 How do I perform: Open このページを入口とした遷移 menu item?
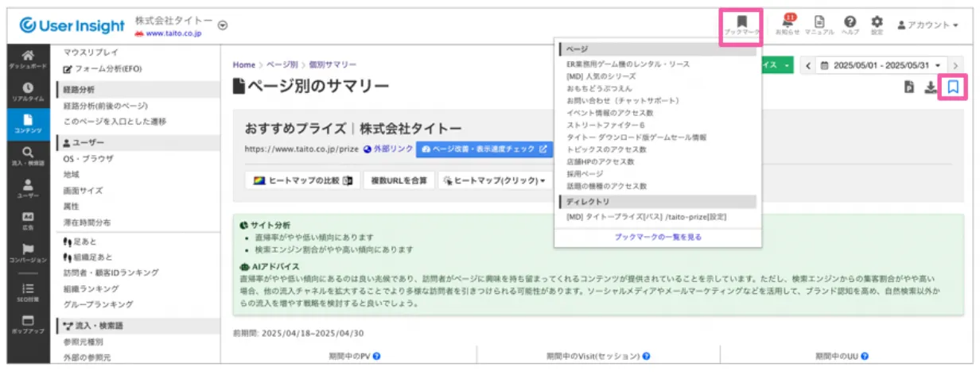[x=115, y=122]
